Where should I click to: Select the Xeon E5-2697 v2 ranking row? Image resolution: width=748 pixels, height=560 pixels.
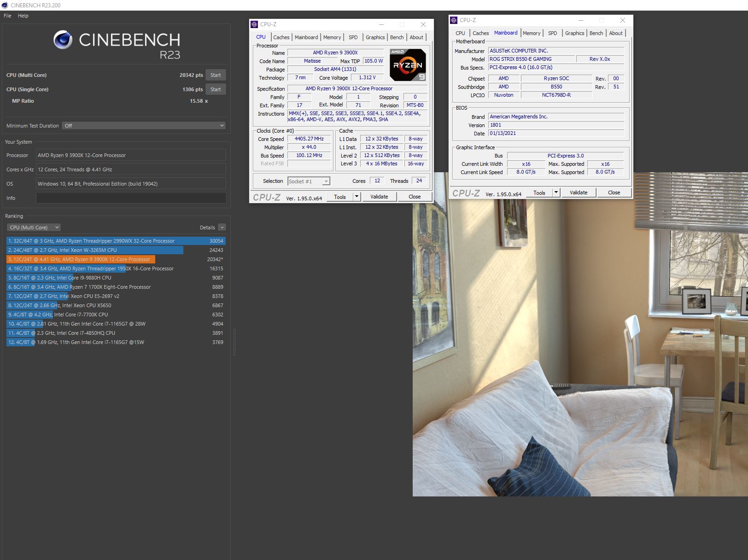point(116,296)
